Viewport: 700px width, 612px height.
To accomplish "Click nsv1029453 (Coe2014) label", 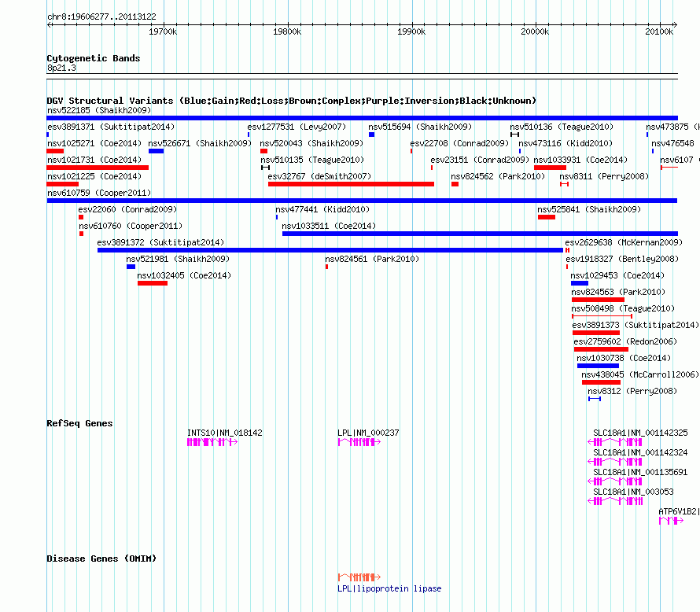I will pos(617,275).
